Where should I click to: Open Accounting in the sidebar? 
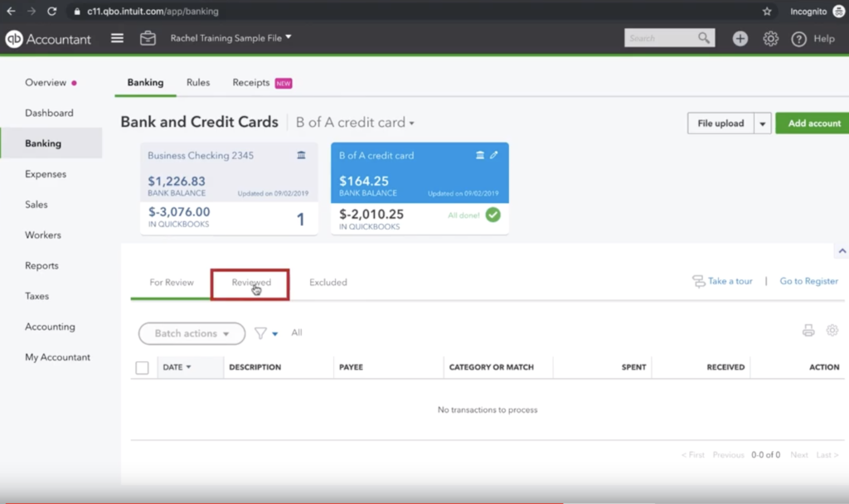click(50, 327)
